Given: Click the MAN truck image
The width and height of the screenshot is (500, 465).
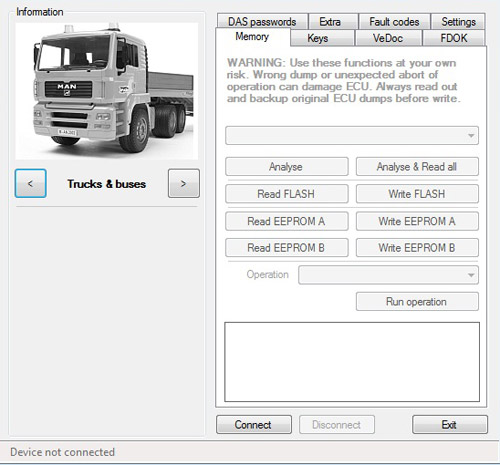Looking at the screenshot, I should (x=107, y=91).
